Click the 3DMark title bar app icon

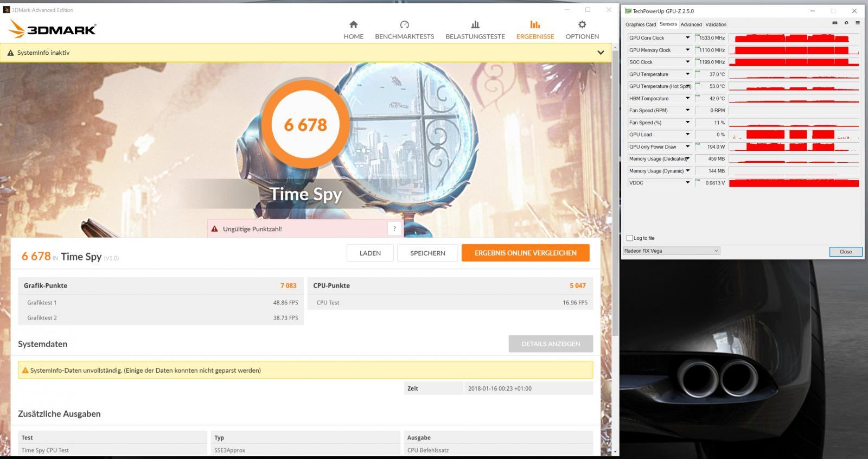pyautogui.click(x=7, y=10)
